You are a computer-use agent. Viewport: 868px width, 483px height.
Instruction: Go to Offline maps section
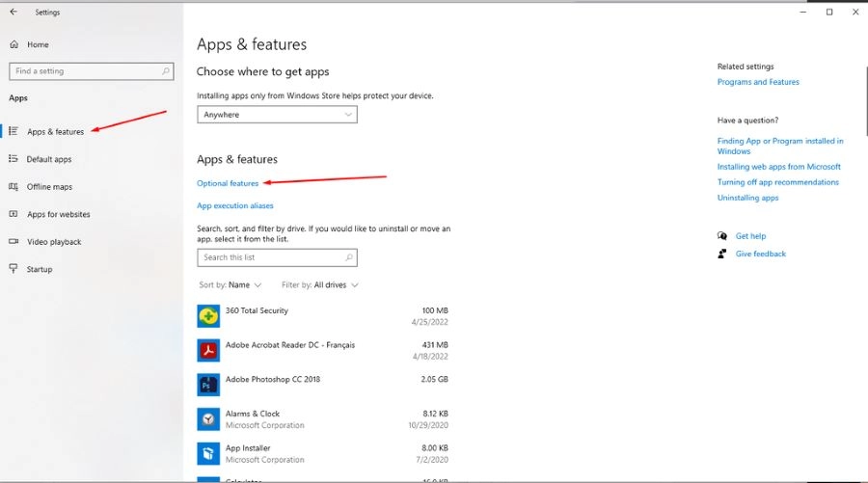pos(49,187)
